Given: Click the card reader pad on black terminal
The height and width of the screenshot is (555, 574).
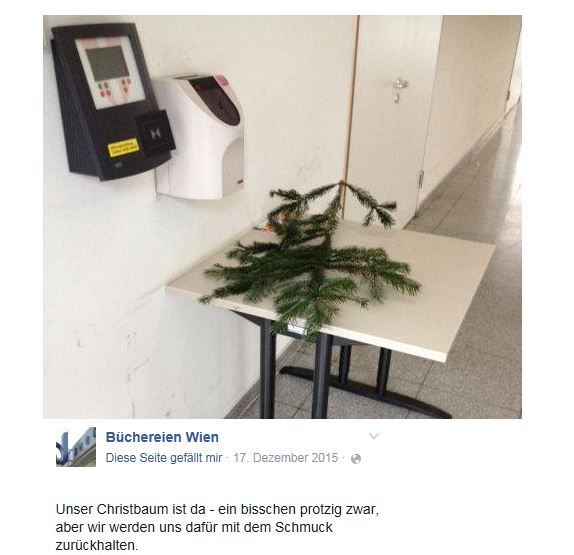Looking at the screenshot, I should click(x=155, y=133).
